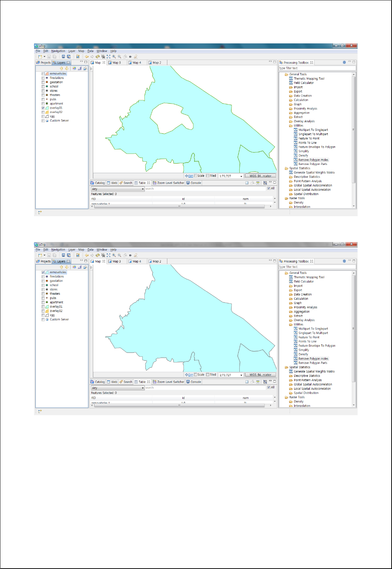The height and width of the screenshot is (569, 392).
Task: Check overlay01 layer in lower window
Action: (43, 307)
